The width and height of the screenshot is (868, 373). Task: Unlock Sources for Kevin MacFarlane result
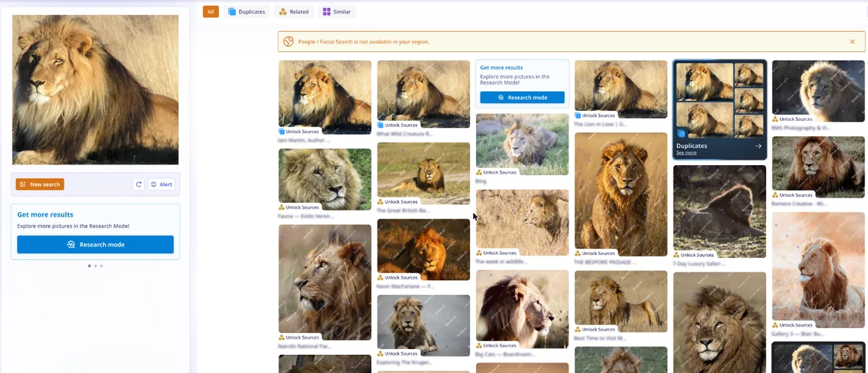pos(398,277)
